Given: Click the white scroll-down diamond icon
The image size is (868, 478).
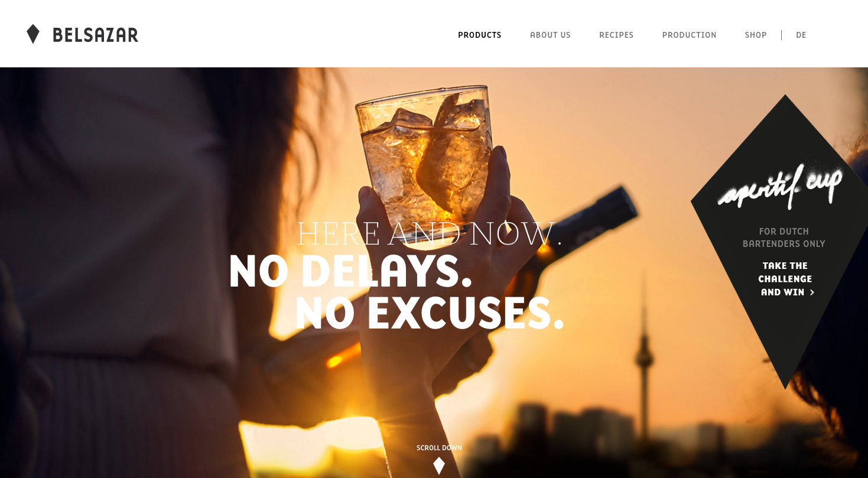Looking at the screenshot, I should click(439, 466).
